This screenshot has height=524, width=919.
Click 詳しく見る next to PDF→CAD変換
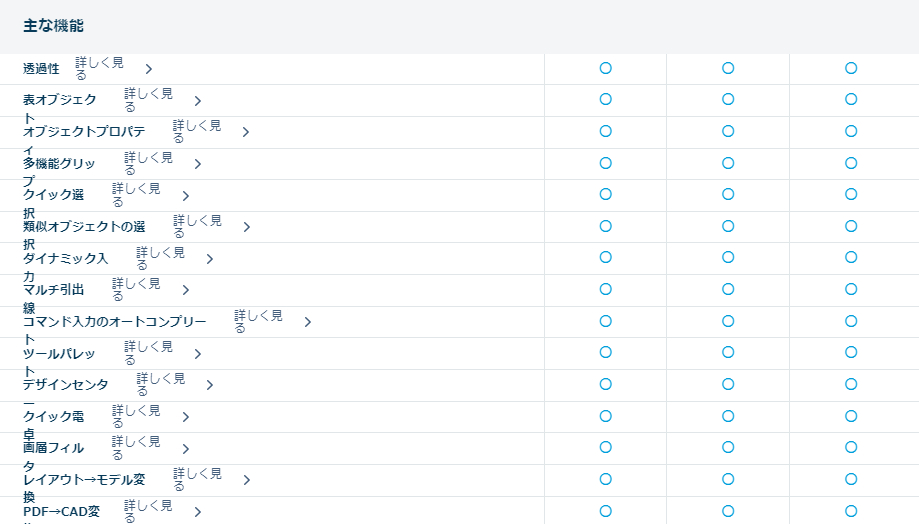point(148,511)
